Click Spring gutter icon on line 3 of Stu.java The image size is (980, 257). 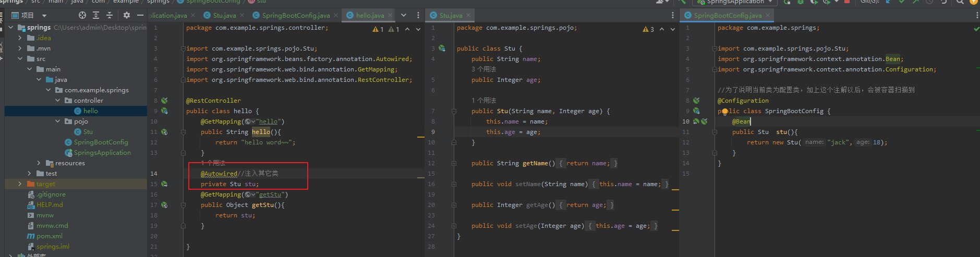pos(442,48)
